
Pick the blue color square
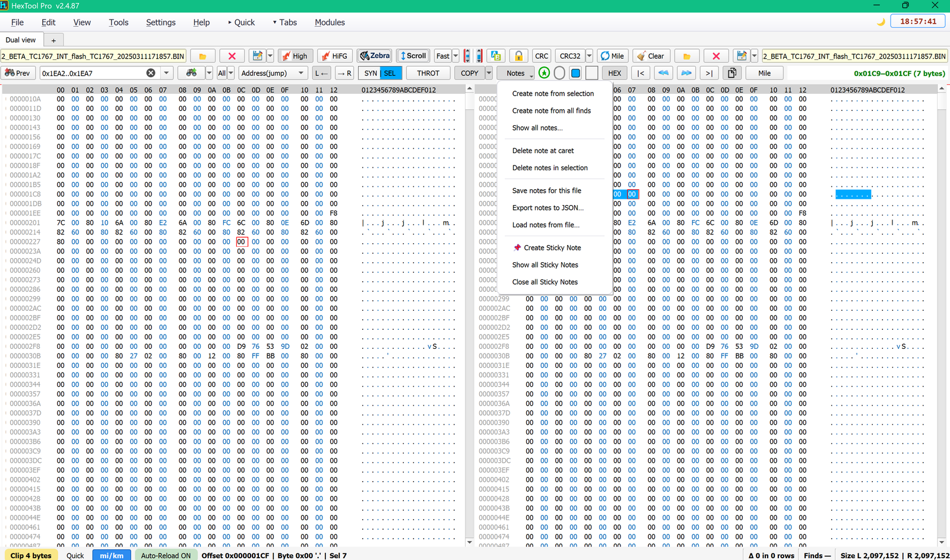coord(575,73)
